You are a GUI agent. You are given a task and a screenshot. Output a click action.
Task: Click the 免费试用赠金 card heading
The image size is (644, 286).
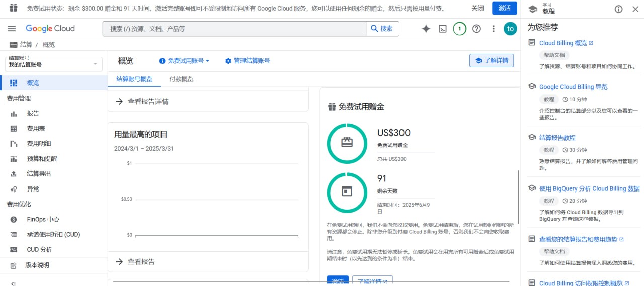(361, 107)
